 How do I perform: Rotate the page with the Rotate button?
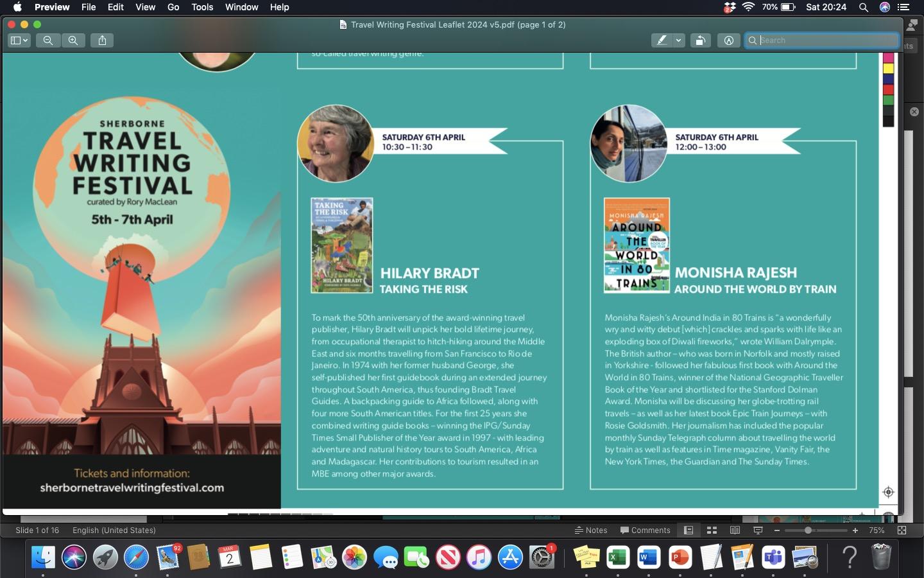click(700, 40)
